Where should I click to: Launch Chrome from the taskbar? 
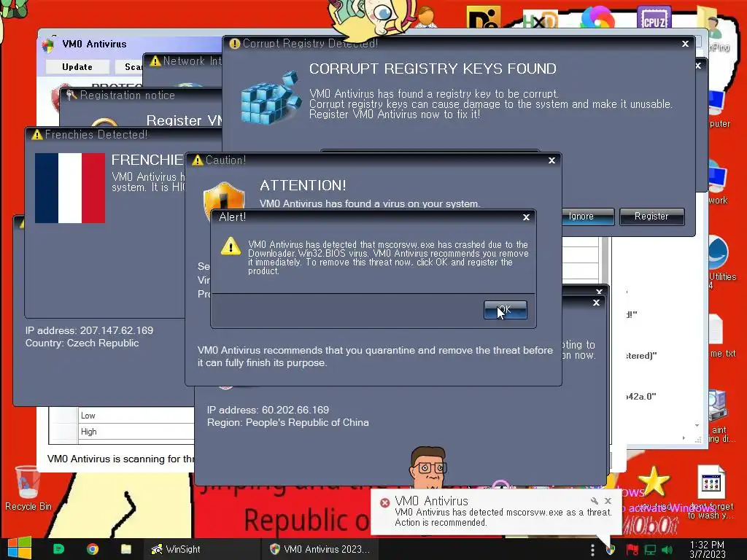(x=93, y=549)
